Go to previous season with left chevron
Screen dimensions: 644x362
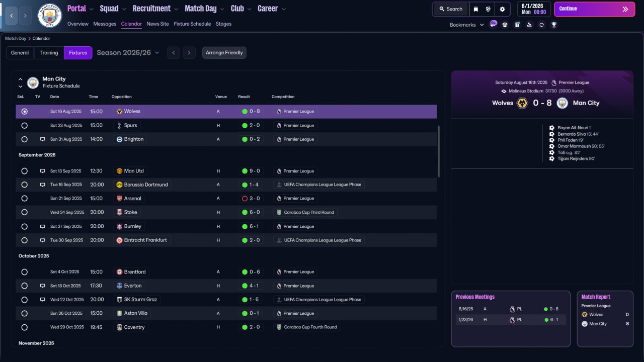click(173, 53)
